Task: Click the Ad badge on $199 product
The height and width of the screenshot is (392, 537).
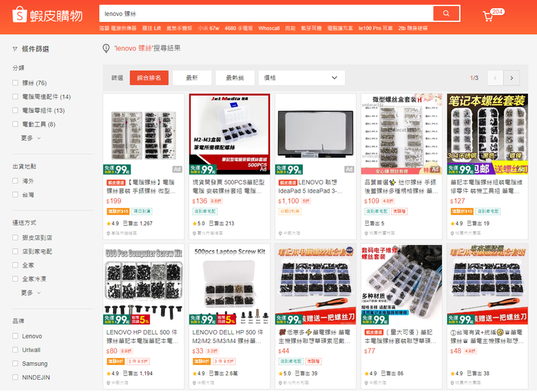Action: tap(177, 169)
